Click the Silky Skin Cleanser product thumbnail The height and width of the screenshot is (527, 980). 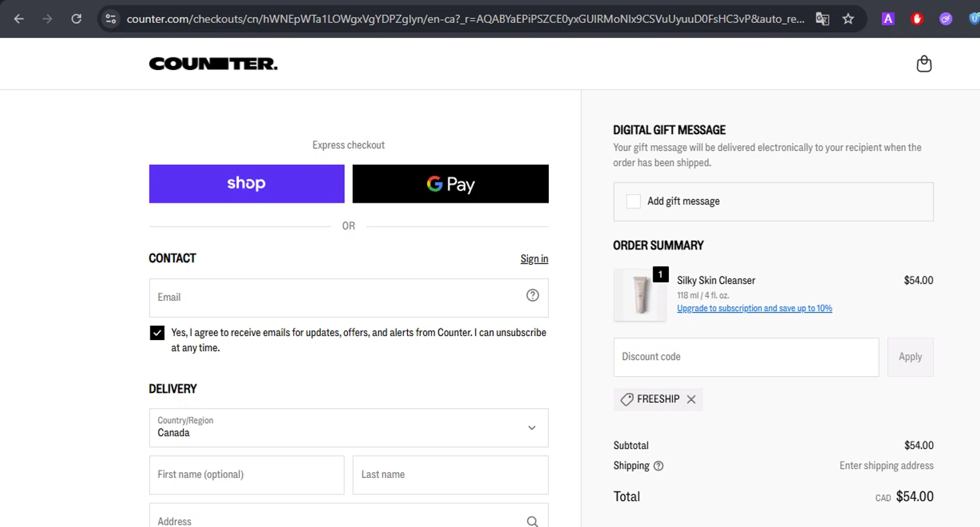click(640, 295)
